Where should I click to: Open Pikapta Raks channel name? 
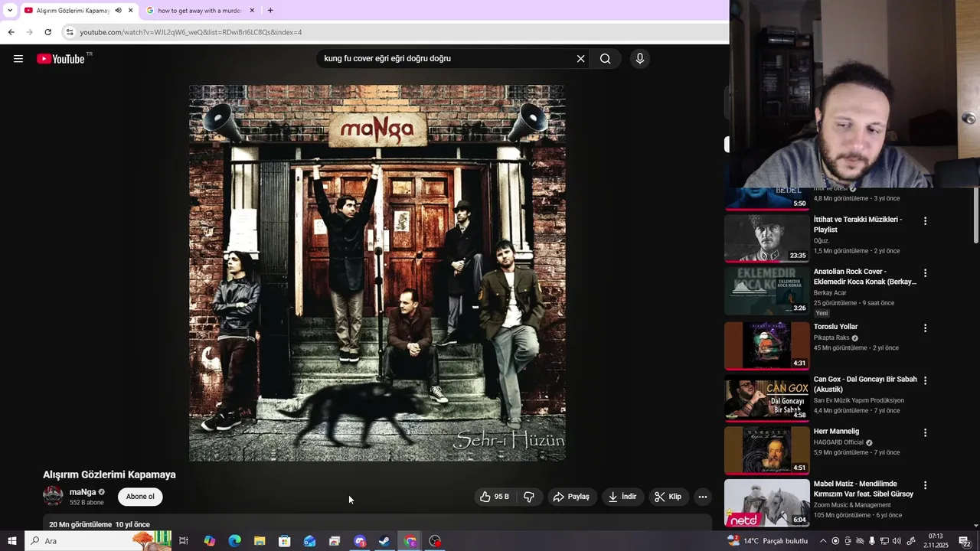click(x=831, y=337)
